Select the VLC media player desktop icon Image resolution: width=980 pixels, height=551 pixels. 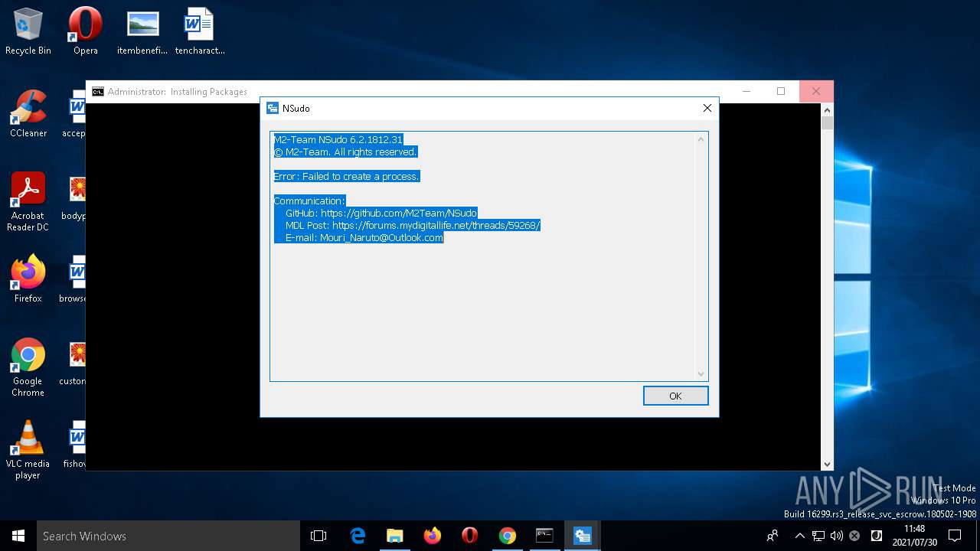pos(28,450)
